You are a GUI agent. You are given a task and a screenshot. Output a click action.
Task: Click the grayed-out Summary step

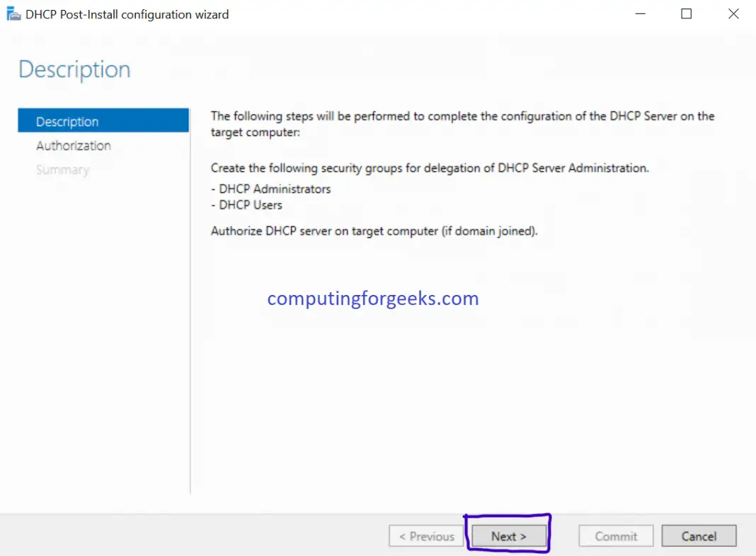pyautogui.click(x=62, y=170)
